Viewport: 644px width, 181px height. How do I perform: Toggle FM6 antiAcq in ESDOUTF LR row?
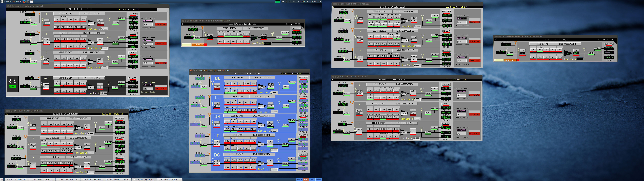tap(227, 148)
